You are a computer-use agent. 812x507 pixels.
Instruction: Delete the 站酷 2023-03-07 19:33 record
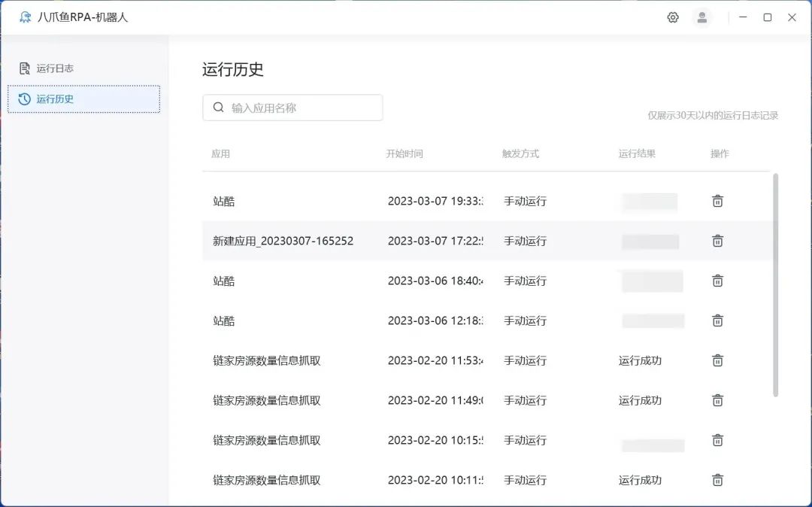pos(717,201)
